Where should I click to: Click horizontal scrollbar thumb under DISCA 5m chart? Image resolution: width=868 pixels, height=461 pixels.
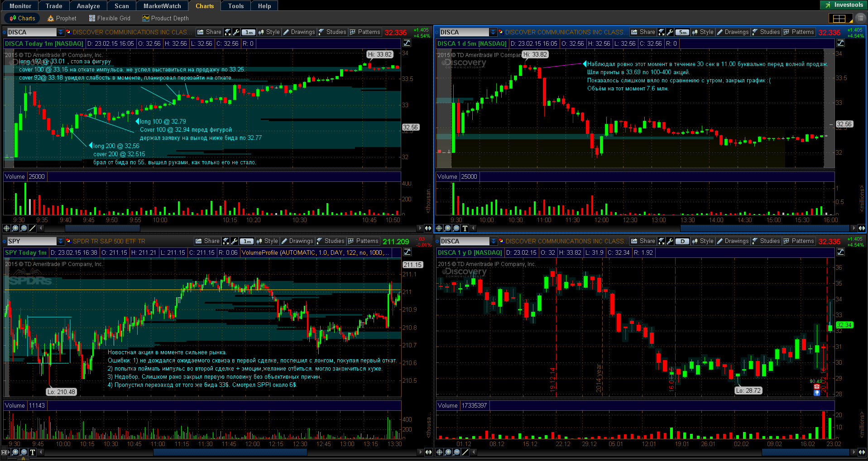point(764,228)
